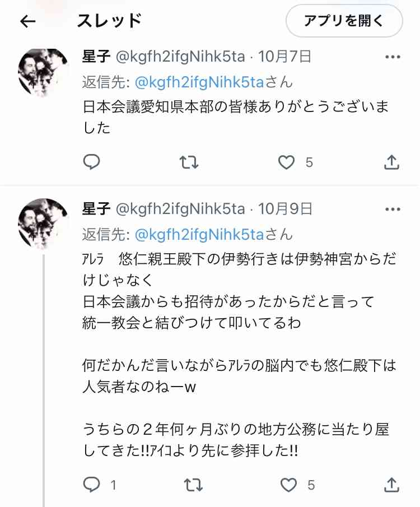Like the 10月7日 tweet
Viewport: 420px width, 507px height.
287,162
